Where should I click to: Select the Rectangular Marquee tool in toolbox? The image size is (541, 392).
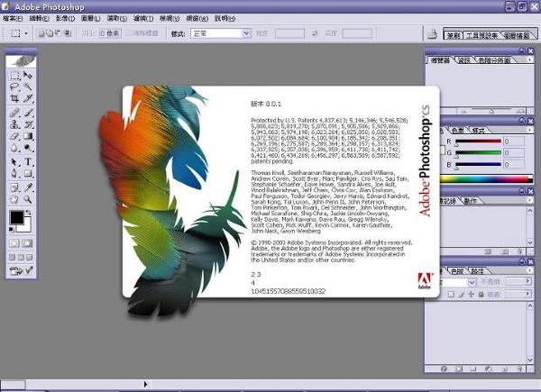tap(14, 75)
